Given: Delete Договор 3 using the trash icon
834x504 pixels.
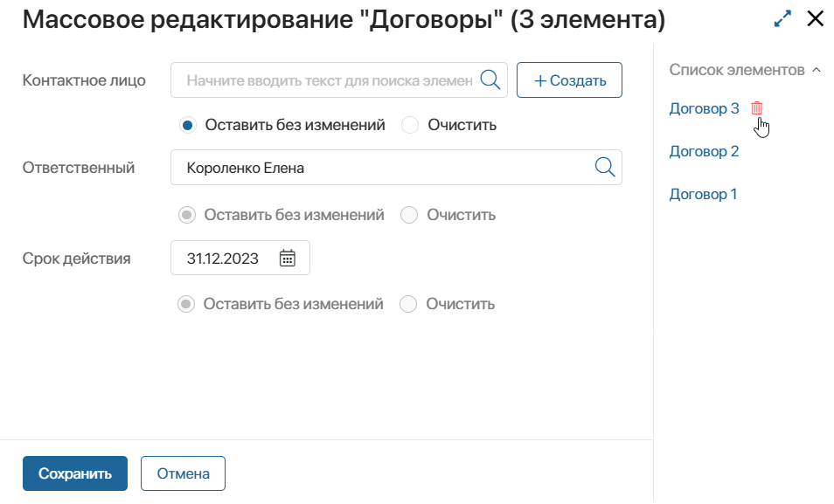Looking at the screenshot, I should [x=756, y=108].
